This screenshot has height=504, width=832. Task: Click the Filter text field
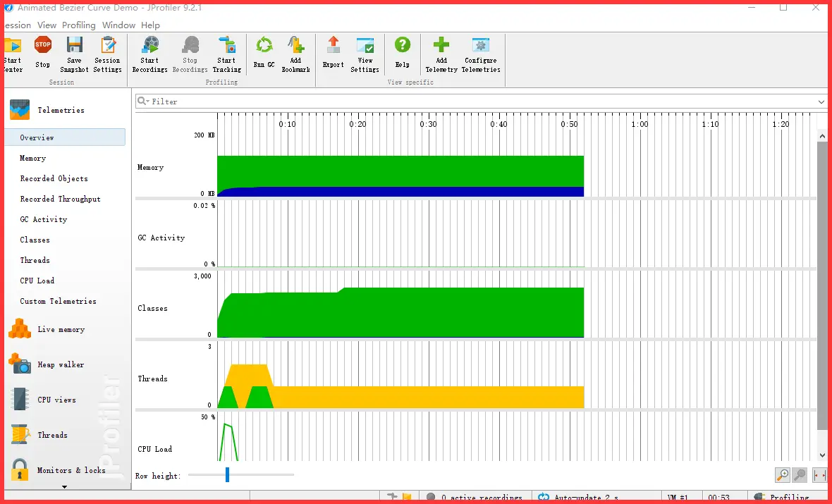click(x=482, y=102)
